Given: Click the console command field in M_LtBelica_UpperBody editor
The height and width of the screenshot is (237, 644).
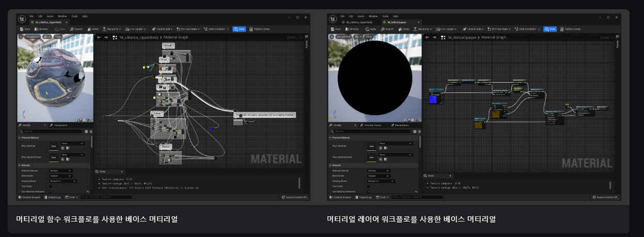Looking at the screenshot, I should (106, 197).
